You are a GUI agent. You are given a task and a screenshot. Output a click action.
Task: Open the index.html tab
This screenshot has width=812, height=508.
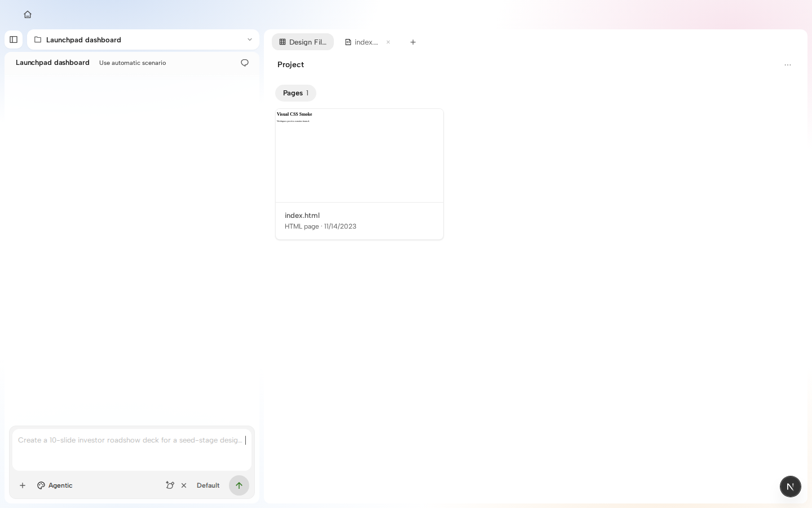click(x=361, y=42)
